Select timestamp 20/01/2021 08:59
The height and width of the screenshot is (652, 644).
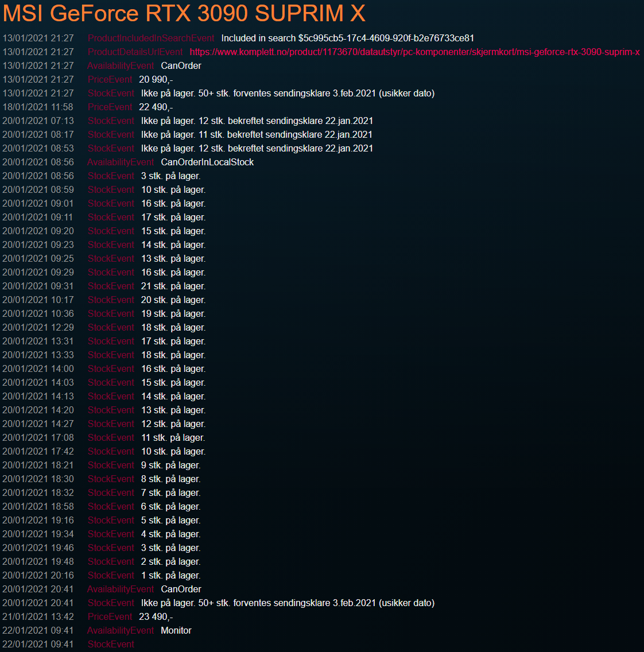coord(38,189)
